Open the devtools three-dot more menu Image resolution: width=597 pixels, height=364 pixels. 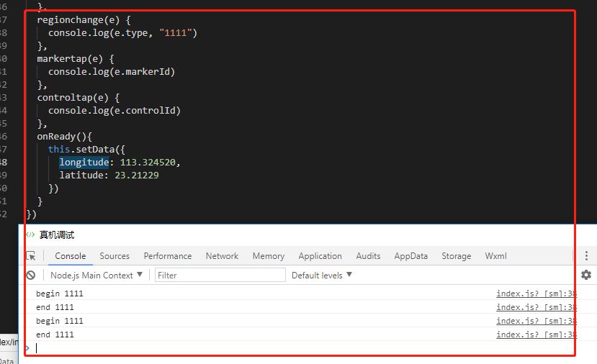586,255
